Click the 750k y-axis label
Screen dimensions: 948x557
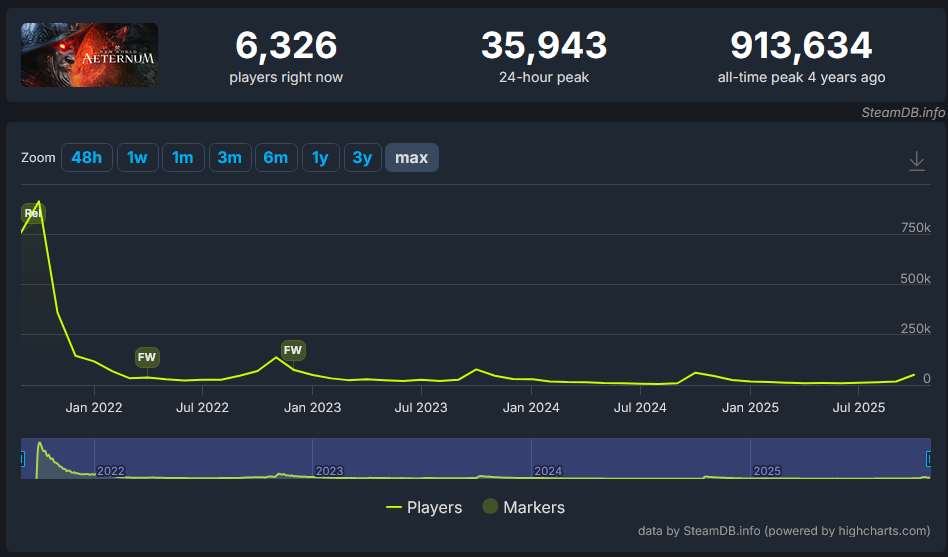[x=915, y=228]
